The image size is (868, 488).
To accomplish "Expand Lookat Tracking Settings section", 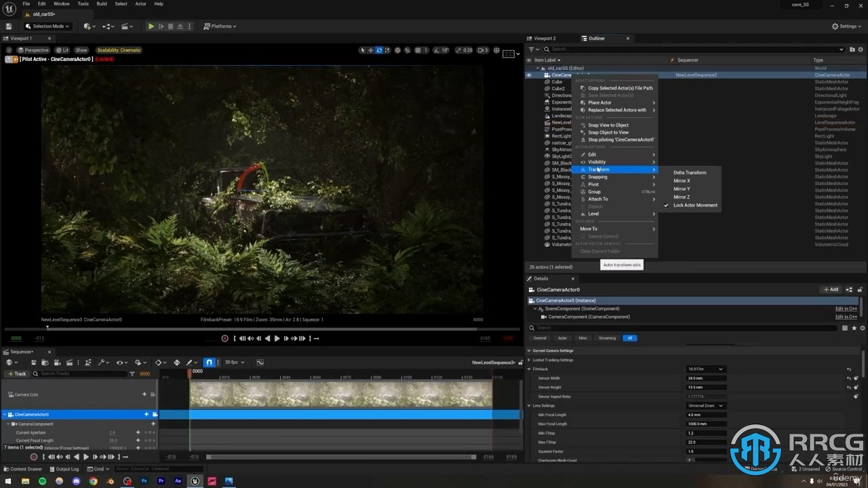I will 530,360.
